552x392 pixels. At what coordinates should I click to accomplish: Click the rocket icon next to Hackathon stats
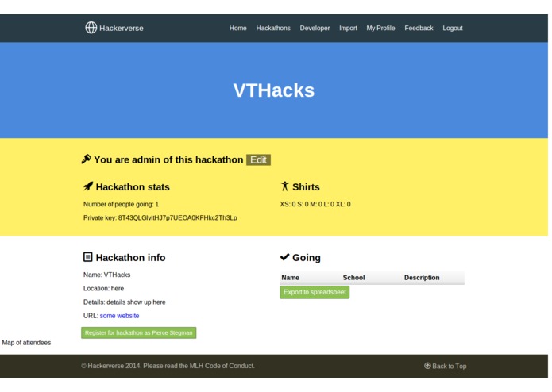pos(88,186)
